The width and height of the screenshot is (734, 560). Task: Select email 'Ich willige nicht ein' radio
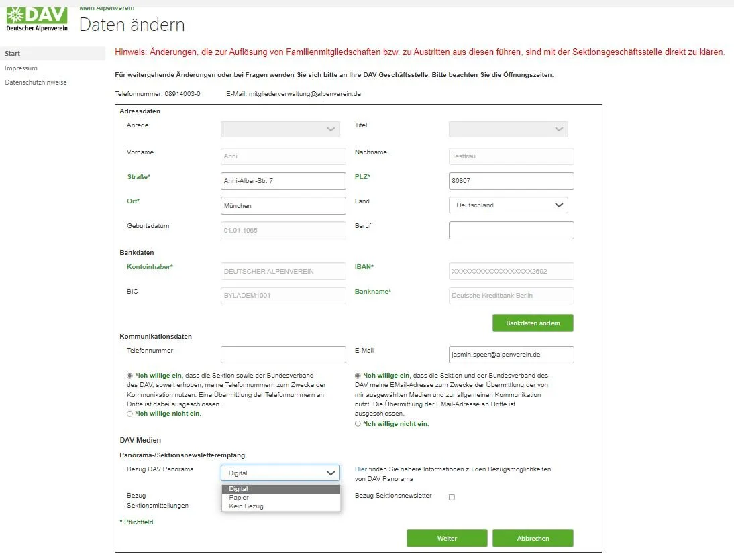pyautogui.click(x=358, y=424)
